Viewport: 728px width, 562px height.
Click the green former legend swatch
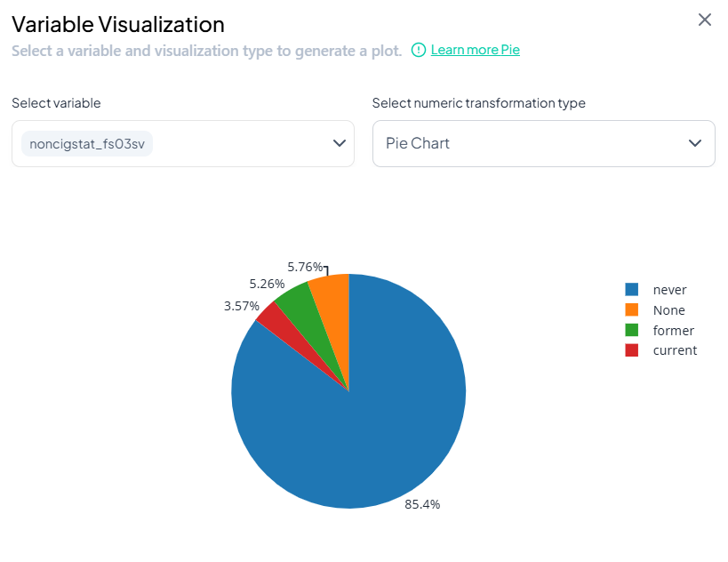632,331
